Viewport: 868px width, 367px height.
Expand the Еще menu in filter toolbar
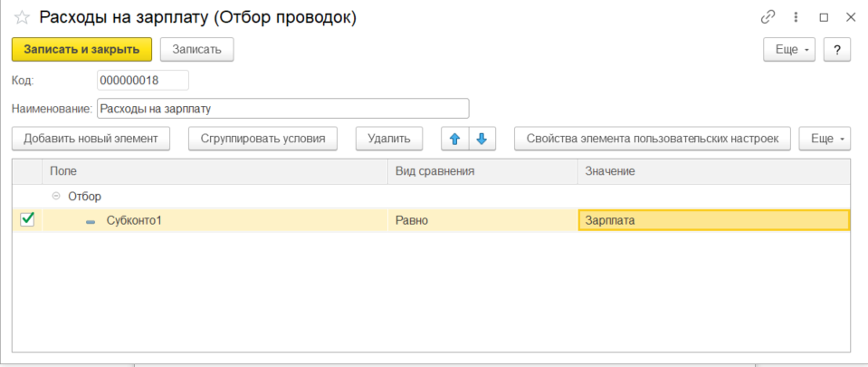[825, 139]
